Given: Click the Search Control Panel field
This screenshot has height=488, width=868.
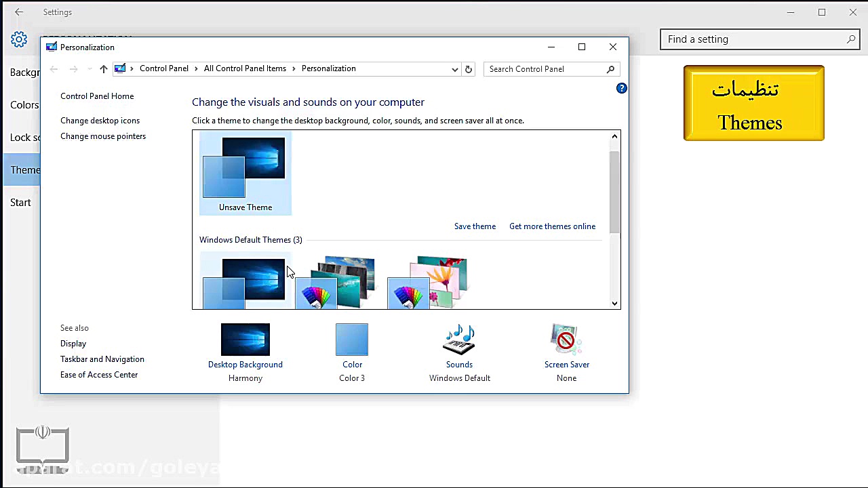Looking at the screenshot, I should coord(546,69).
